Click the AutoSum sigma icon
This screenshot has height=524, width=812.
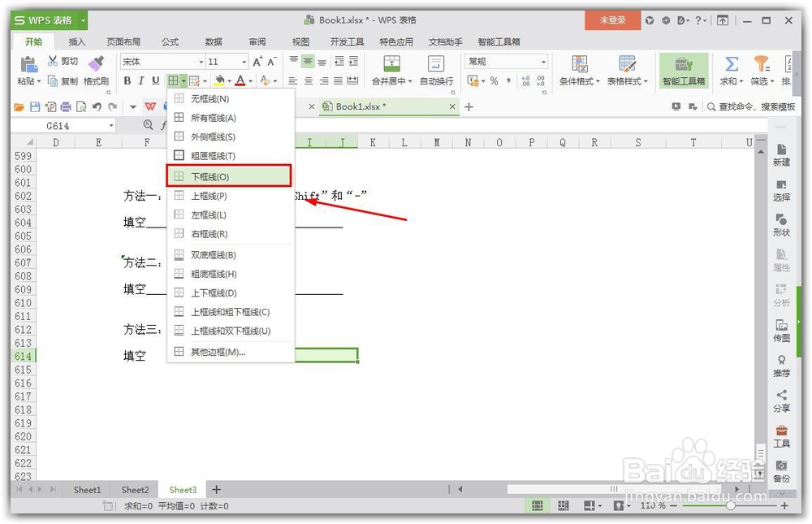732,63
